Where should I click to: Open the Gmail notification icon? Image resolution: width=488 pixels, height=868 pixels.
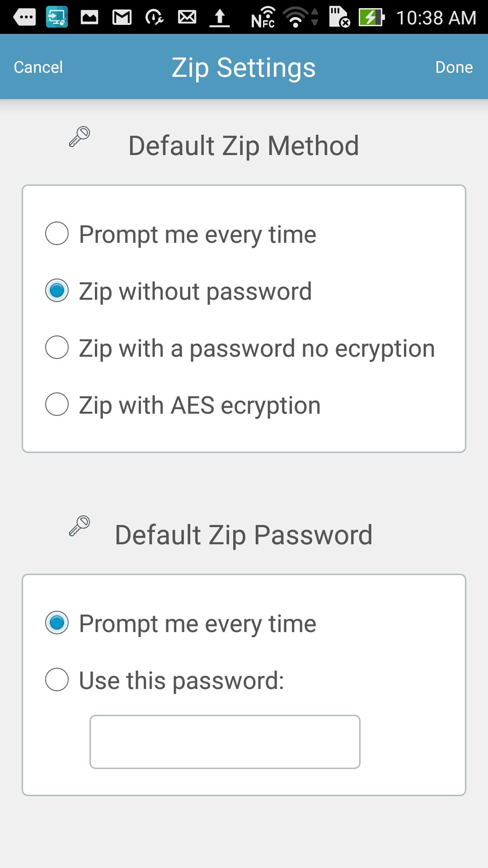pyautogui.click(x=121, y=17)
